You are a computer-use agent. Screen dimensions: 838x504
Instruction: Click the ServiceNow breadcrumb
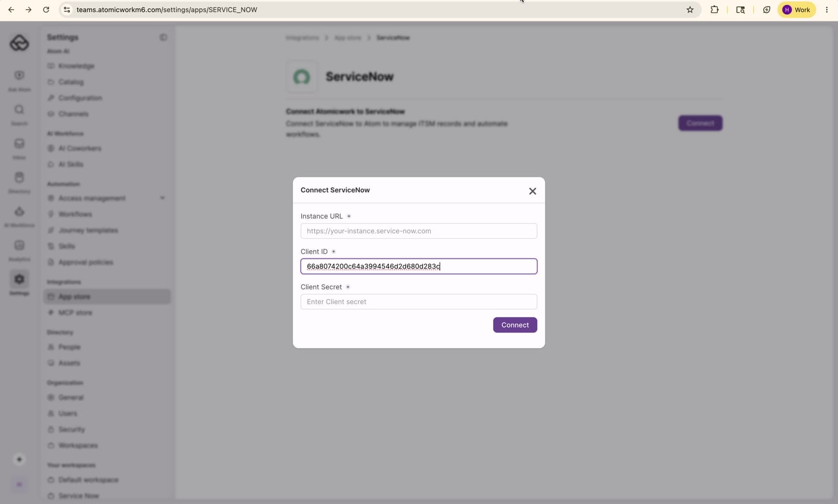coord(393,38)
